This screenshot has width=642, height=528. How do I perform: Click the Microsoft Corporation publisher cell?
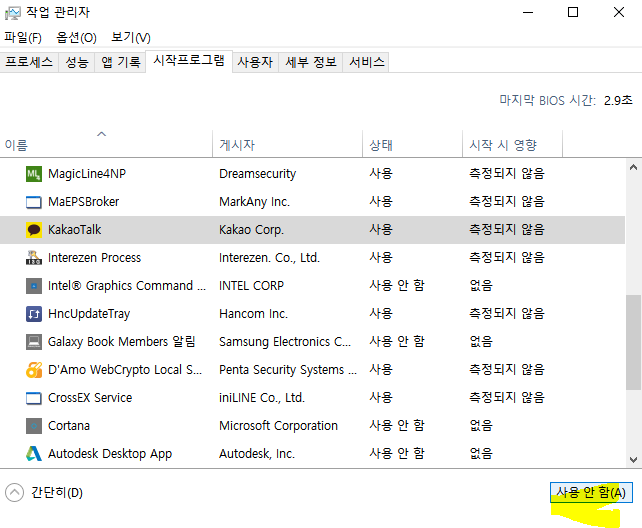pyautogui.click(x=278, y=426)
